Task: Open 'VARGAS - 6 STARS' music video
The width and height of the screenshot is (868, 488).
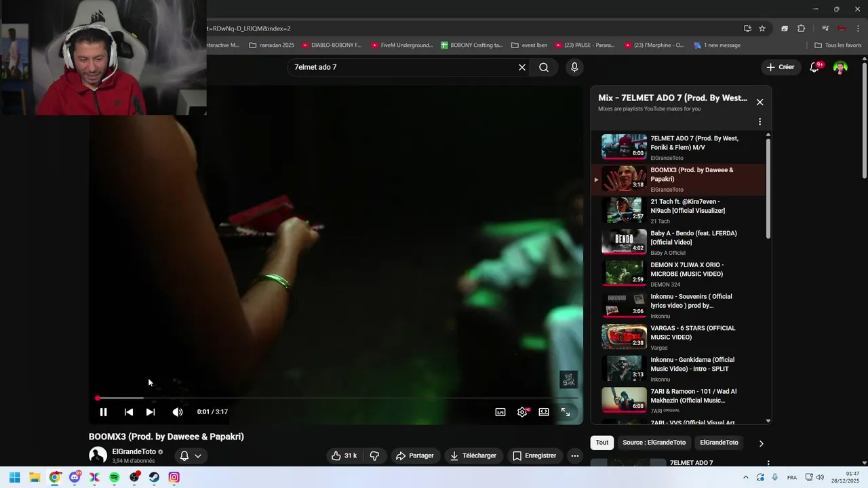Action: click(x=678, y=338)
